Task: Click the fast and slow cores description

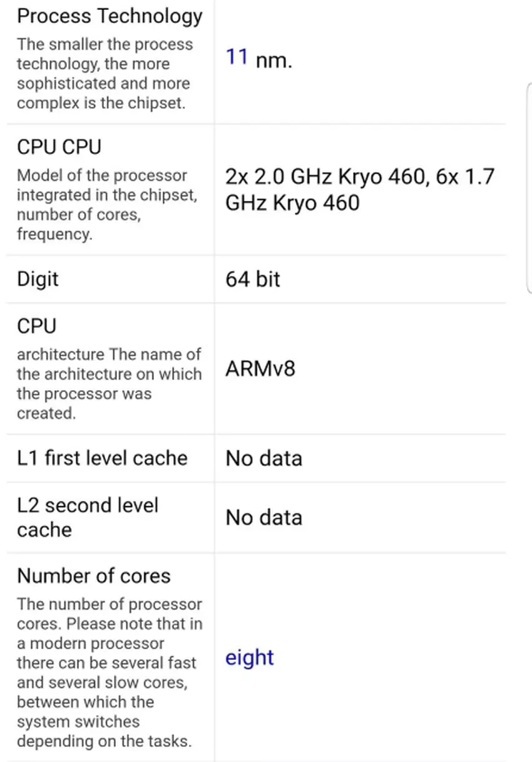Action: click(x=109, y=673)
